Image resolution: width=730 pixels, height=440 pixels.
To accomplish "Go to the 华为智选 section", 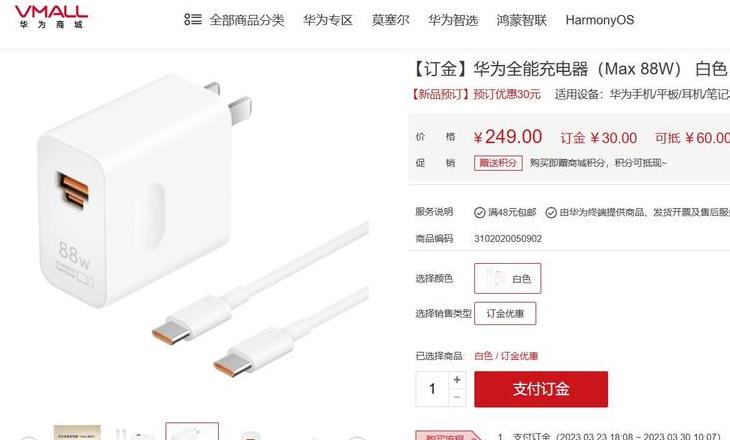I will (453, 20).
